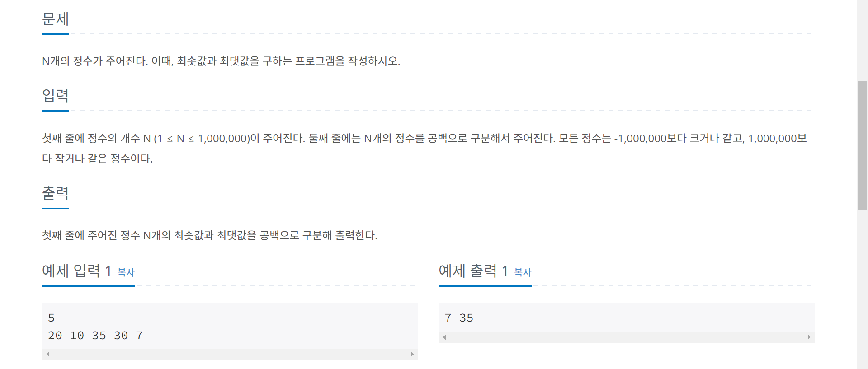Click left scroll arrow in sample input box

coord(47,355)
